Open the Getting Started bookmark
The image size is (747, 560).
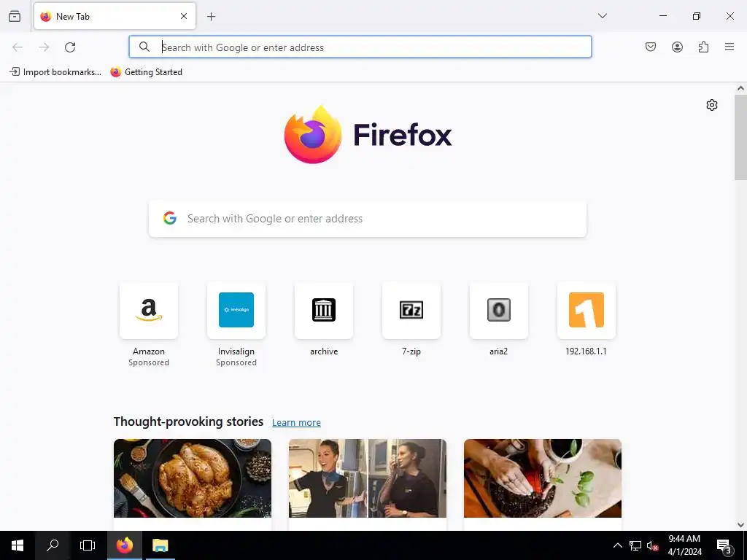point(146,72)
